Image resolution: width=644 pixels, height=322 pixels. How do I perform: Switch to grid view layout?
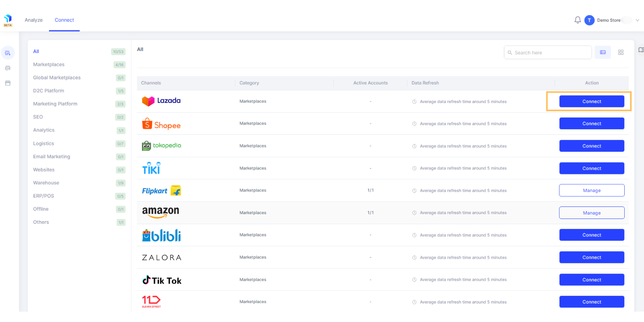pos(621,52)
